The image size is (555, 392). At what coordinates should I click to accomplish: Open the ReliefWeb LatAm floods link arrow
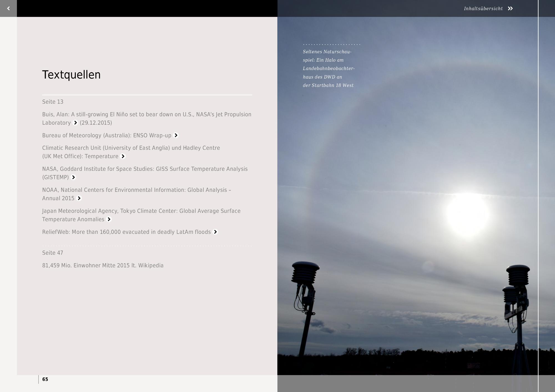pyautogui.click(x=215, y=232)
